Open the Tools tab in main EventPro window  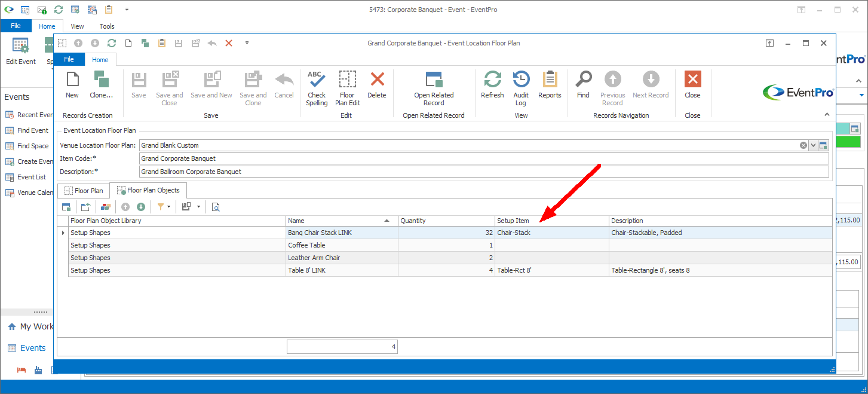pyautogui.click(x=107, y=26)
